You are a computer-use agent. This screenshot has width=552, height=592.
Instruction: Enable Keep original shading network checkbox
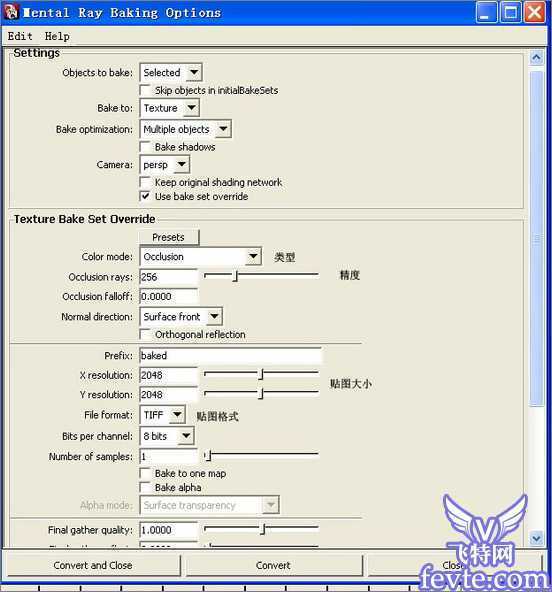[x=145, y=182]
